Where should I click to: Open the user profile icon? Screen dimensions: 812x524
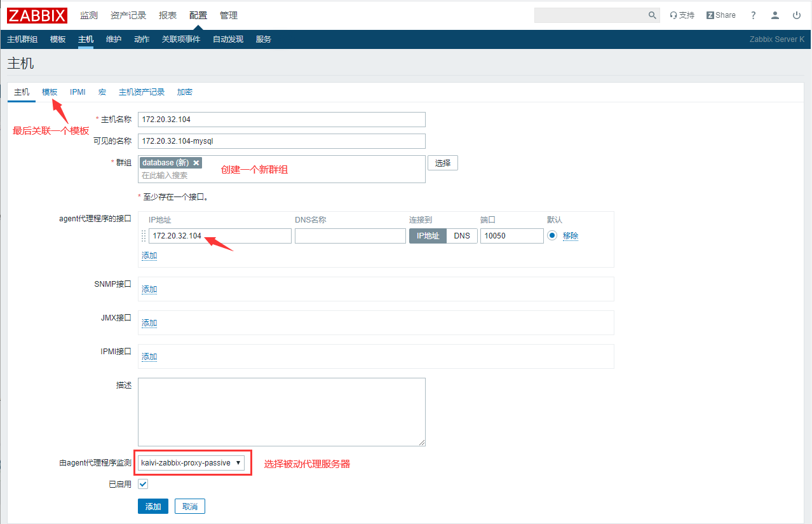pyautogui.click(x=775, y=15)
